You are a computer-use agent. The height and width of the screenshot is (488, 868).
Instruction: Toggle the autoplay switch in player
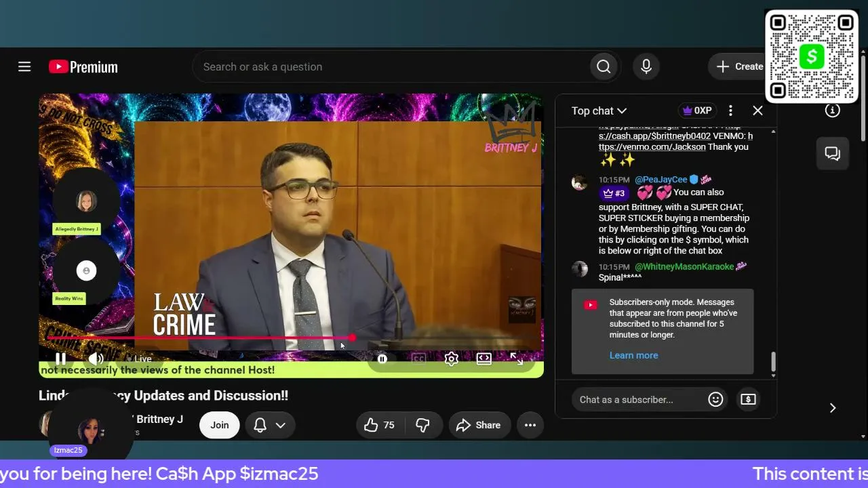pyautogui.click(x=382, y=359)
